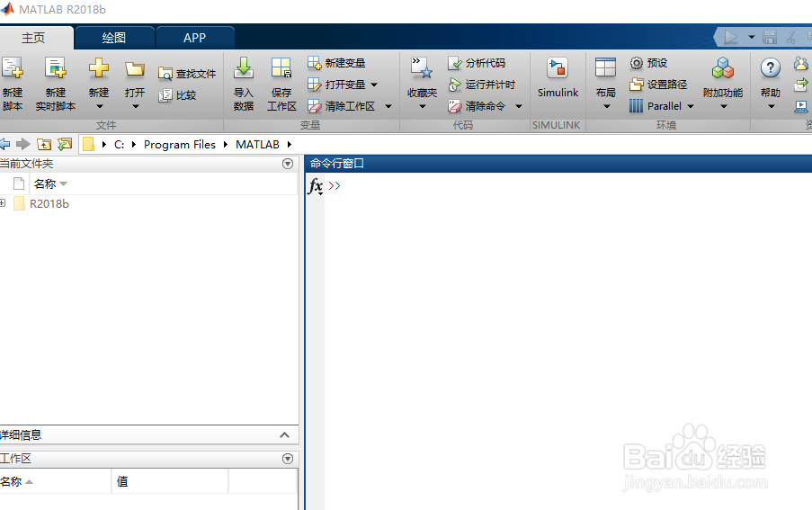
Task: Click Program Files in the address path
Action: pyautogui.click(x=180, y=145)
